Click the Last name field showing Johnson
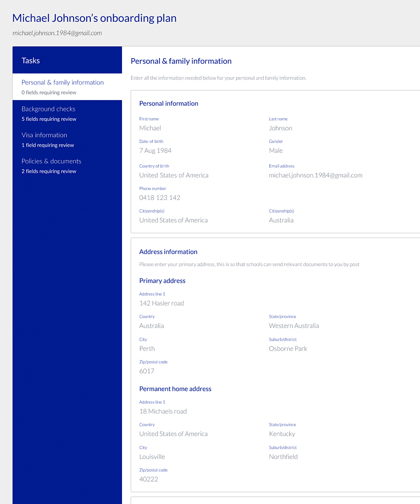The height and width of the screenshot is (504, 420). [280, 128]
